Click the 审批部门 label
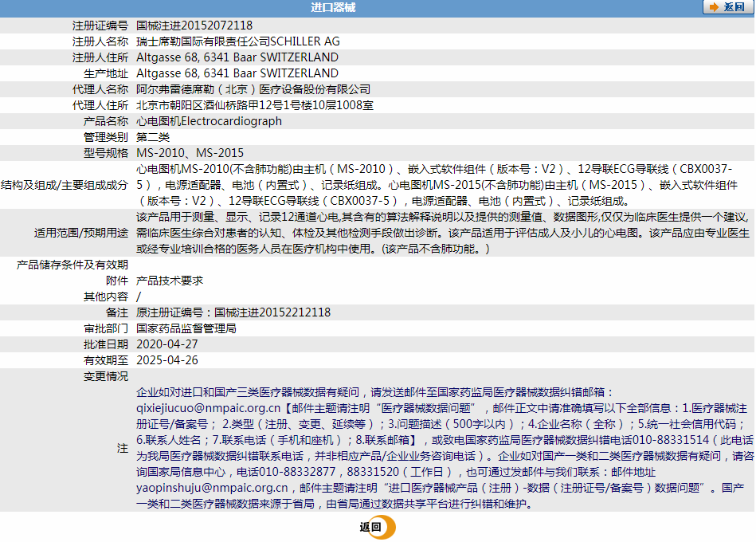Image resolution: width=756 pixels, height=542 pixels. (106, 328)
